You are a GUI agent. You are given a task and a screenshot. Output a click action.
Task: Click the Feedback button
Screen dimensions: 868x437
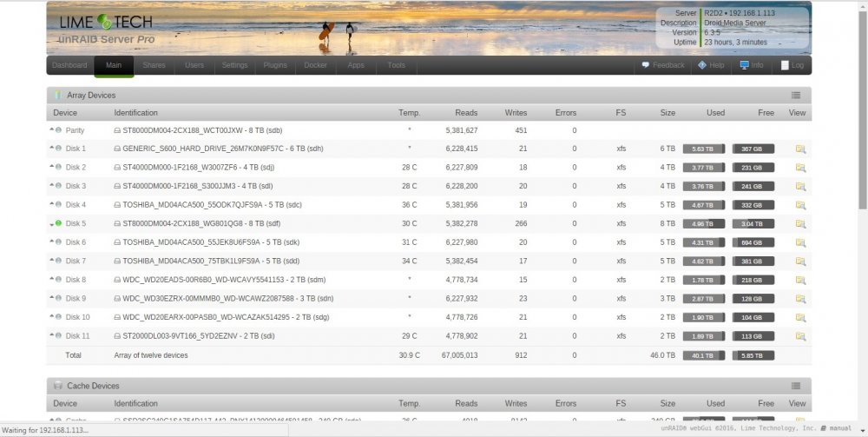tap(663, 65)
